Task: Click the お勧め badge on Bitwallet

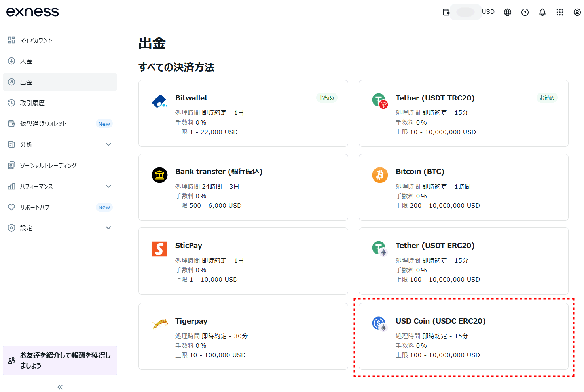Action: pos(327,98)
